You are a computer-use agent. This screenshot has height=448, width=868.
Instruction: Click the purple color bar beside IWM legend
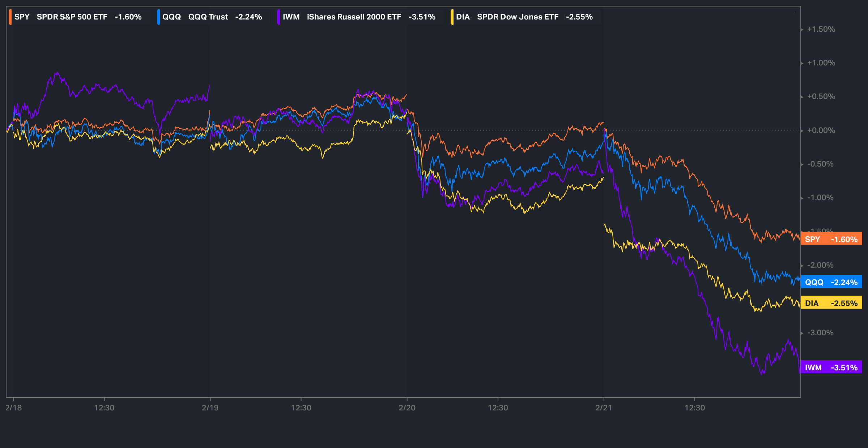click(278, 17)
